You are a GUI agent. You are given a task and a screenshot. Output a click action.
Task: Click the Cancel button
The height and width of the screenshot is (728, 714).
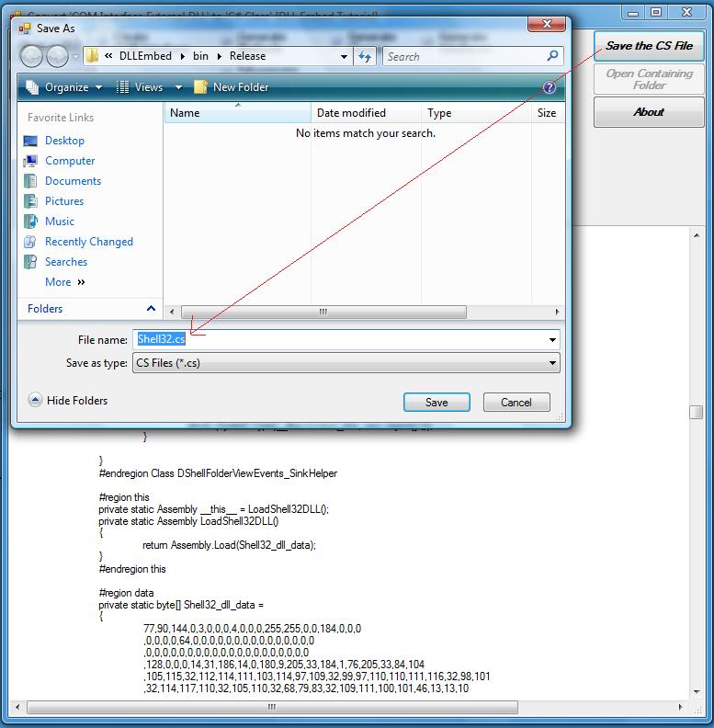coord(516,403)
